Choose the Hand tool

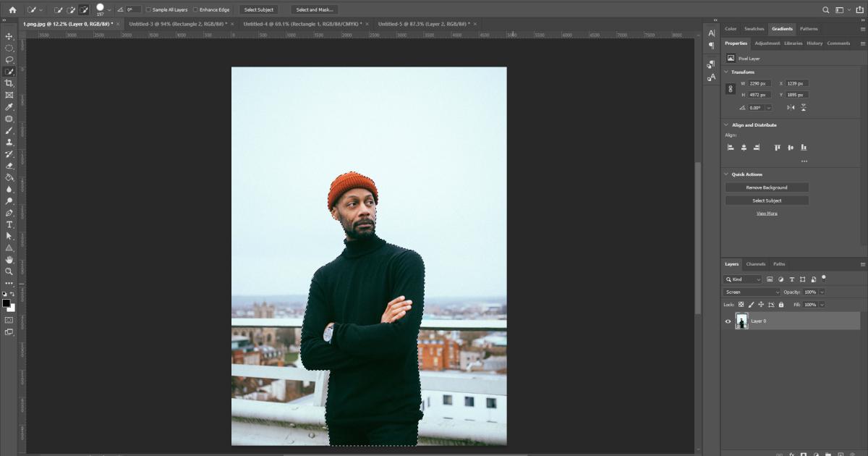[x=9, y=259]
